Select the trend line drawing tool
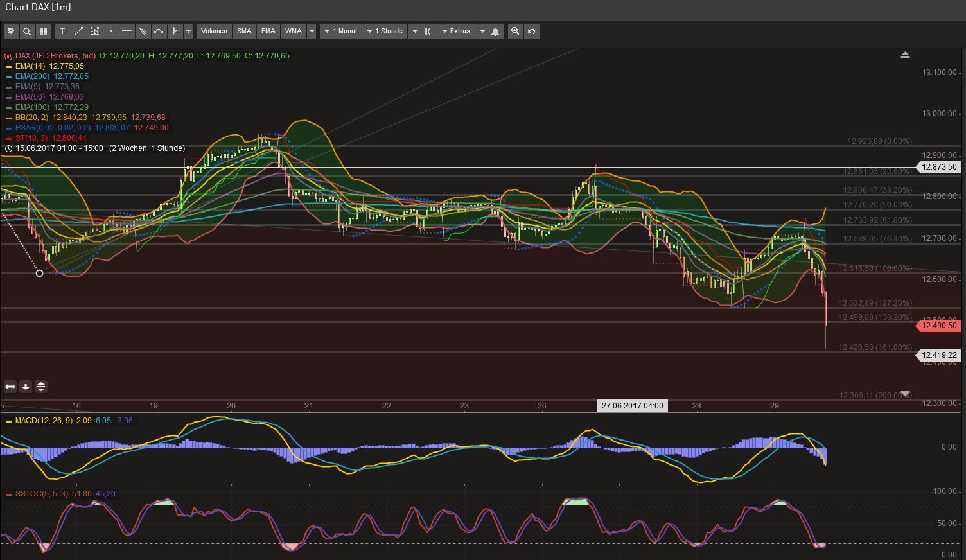Viewport: 966px width, 560px height. pyautogui.click(x=78, y=31)
